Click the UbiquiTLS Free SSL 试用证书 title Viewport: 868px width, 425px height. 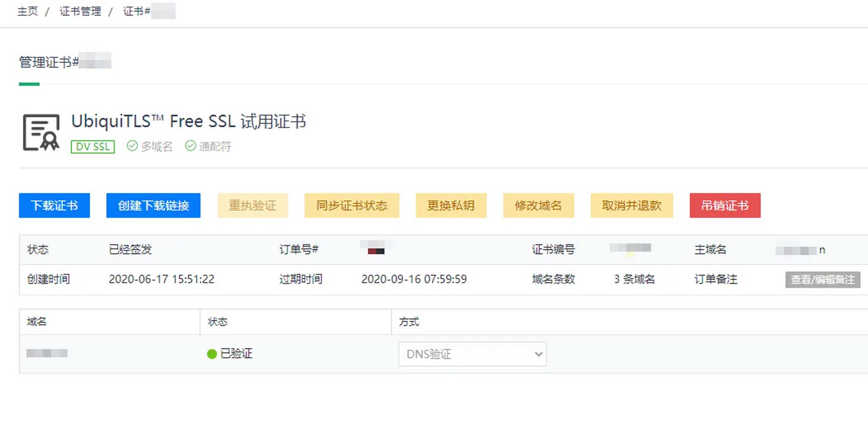coord(189,121)
